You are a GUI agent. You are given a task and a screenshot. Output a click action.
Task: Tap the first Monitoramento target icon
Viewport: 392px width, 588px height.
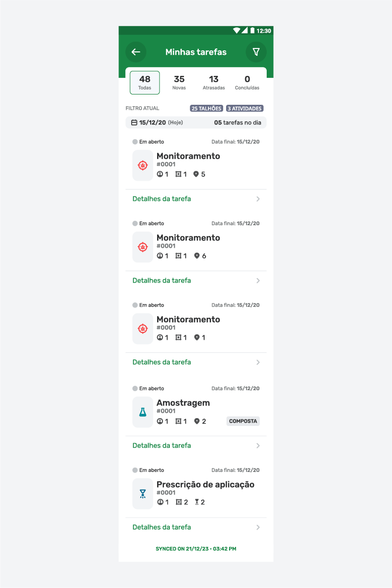tap(143, 165)
